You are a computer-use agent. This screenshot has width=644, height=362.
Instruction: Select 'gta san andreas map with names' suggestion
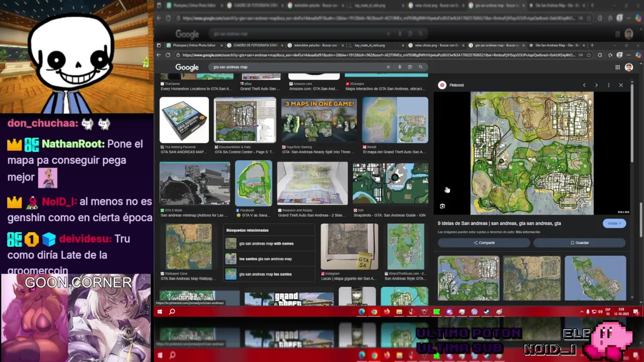[269, 244]
